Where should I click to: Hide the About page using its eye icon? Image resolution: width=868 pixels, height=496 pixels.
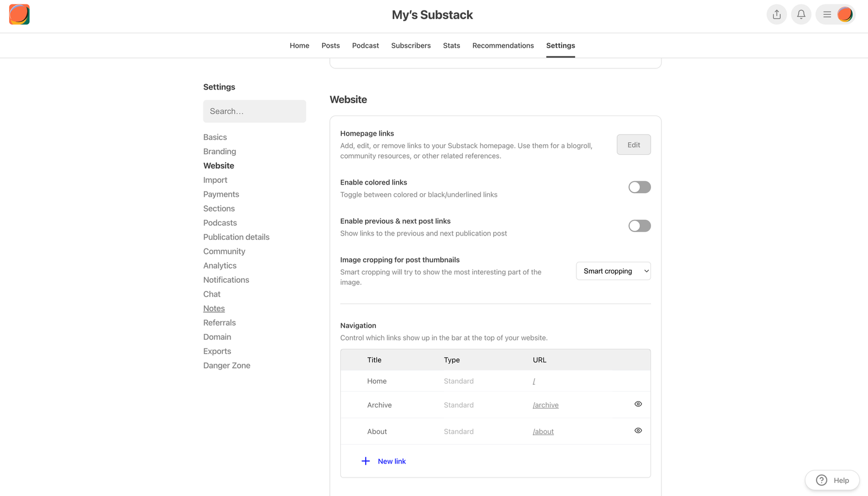(637, 430)
